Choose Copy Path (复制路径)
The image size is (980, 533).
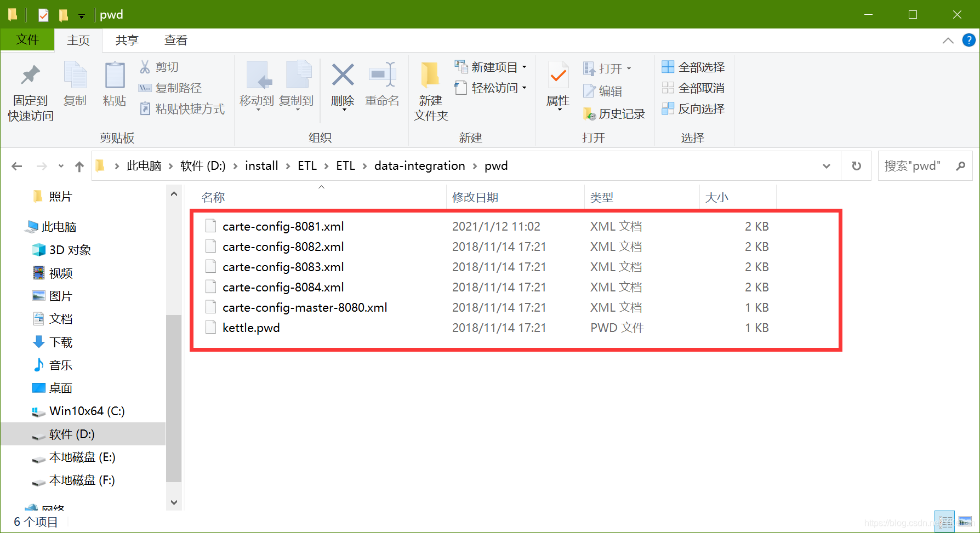[x=170, y=88]
